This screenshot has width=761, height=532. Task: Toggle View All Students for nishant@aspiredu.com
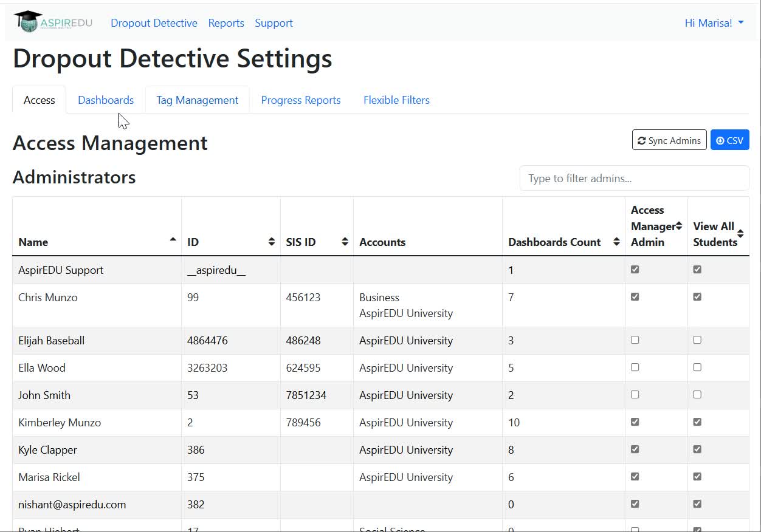click(x=697, y=504)
